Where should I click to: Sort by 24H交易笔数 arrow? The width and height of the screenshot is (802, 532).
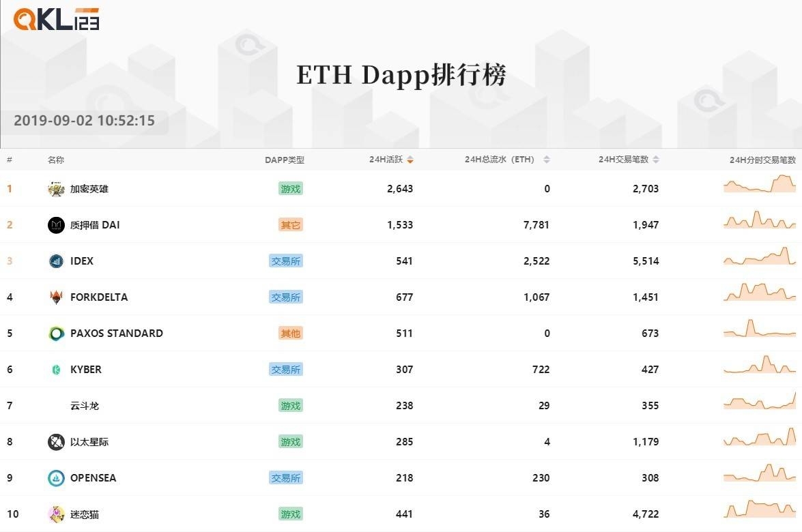click(x=656, y=160)
